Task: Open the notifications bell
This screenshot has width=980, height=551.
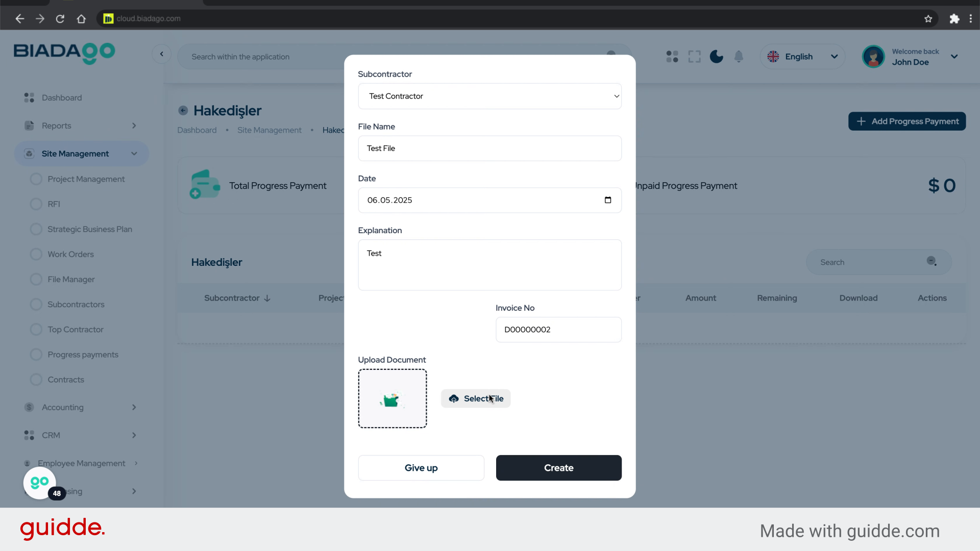Action: [739, 57]
